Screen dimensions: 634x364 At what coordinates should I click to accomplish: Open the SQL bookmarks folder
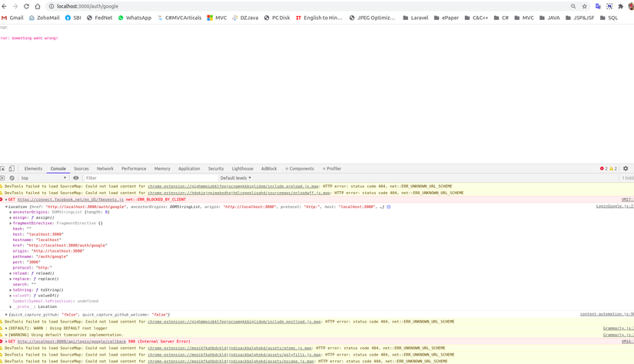[609, 18]
